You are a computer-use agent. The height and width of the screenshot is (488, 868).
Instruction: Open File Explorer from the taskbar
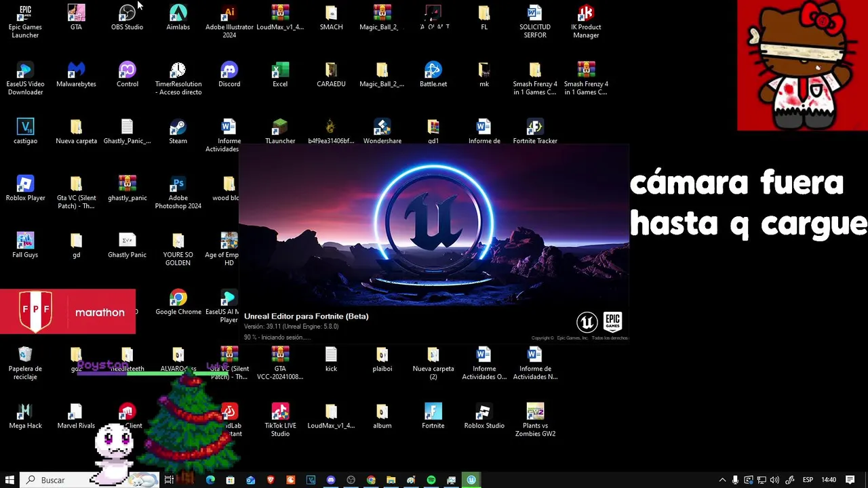(x=391, y=480)
